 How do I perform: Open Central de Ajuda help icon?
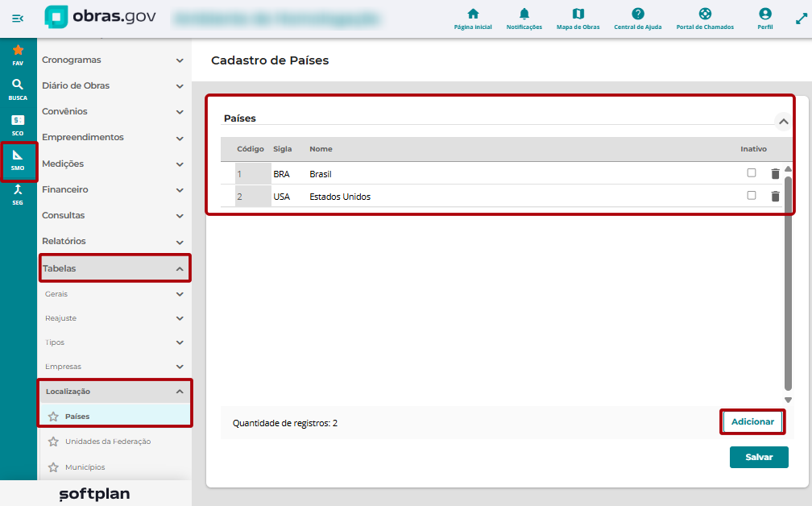coord(638,14)
